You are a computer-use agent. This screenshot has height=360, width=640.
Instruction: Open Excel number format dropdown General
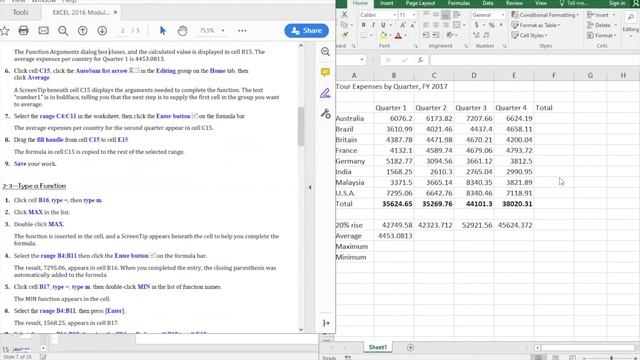[502, 15]
